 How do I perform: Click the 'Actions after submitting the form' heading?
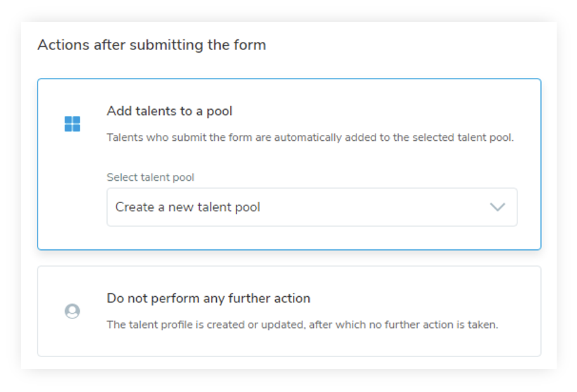152,45
